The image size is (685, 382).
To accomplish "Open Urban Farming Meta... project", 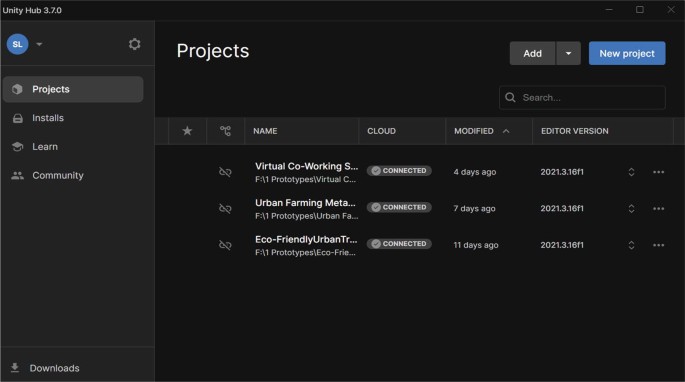I will point(305,203).
